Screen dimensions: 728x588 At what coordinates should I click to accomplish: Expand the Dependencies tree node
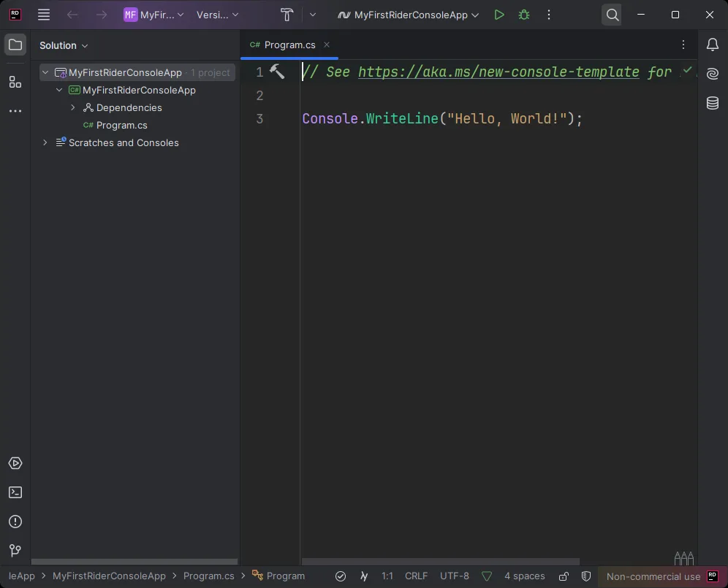[x=73, y=107]
